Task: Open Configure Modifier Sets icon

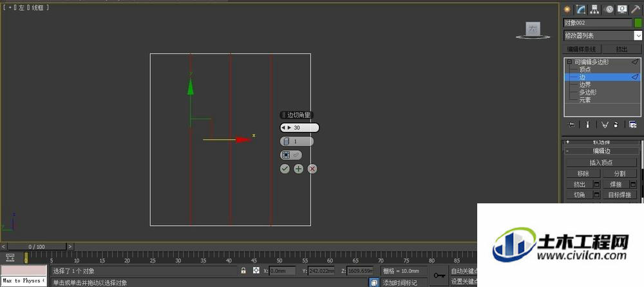Action: [633, 124]
